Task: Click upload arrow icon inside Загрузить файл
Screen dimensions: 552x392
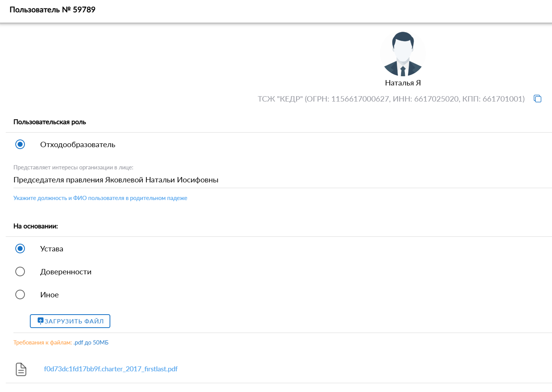Action: pos(41,321)
